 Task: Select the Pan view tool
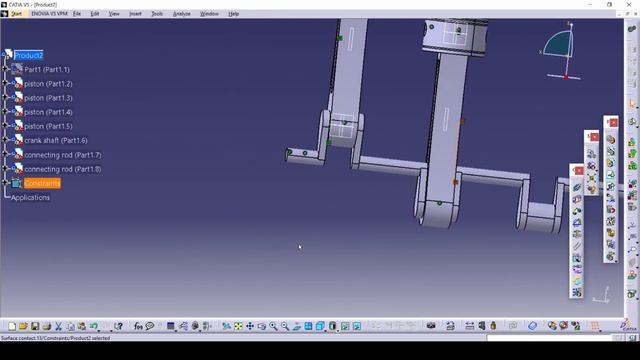click(x=250, y=326)
